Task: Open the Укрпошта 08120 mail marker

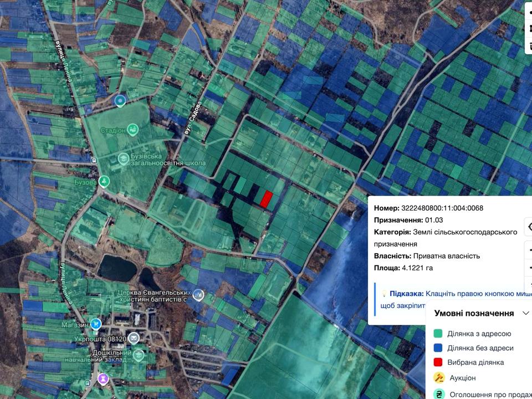Action: 134,338
